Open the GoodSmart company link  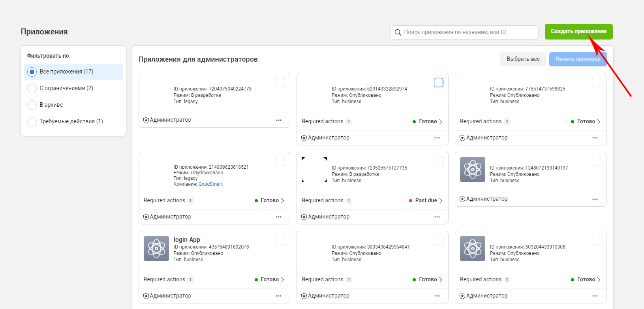point(210,184)
